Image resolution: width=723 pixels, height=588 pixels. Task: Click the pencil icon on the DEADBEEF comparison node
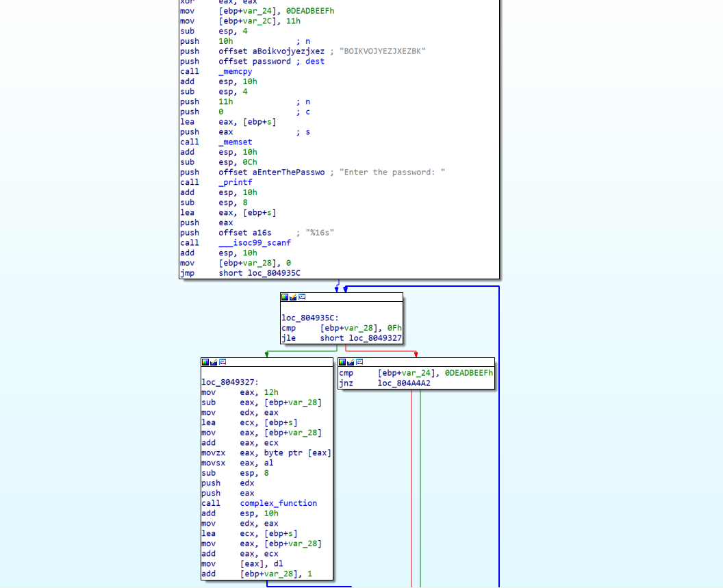point(350,362)
